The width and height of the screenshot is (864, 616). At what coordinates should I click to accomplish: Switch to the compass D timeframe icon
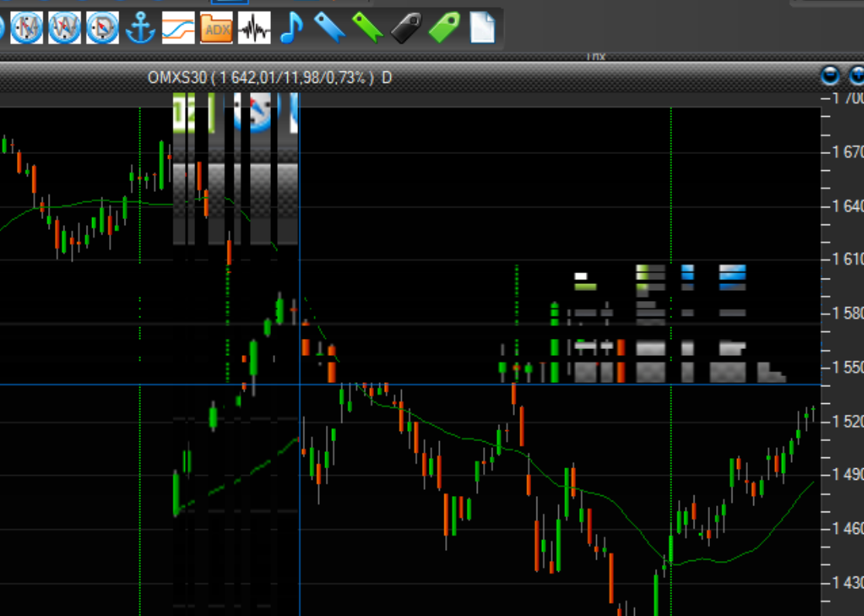(x=102, y=29)
